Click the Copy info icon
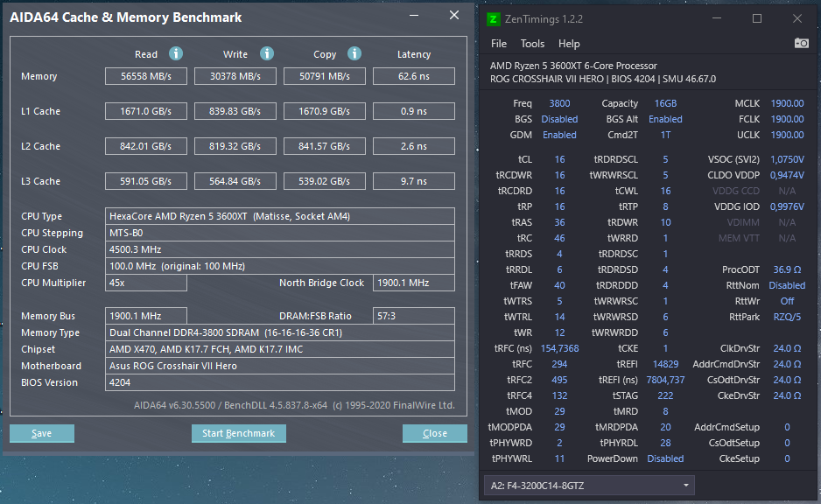821x504 pixels. pos(354,53)
